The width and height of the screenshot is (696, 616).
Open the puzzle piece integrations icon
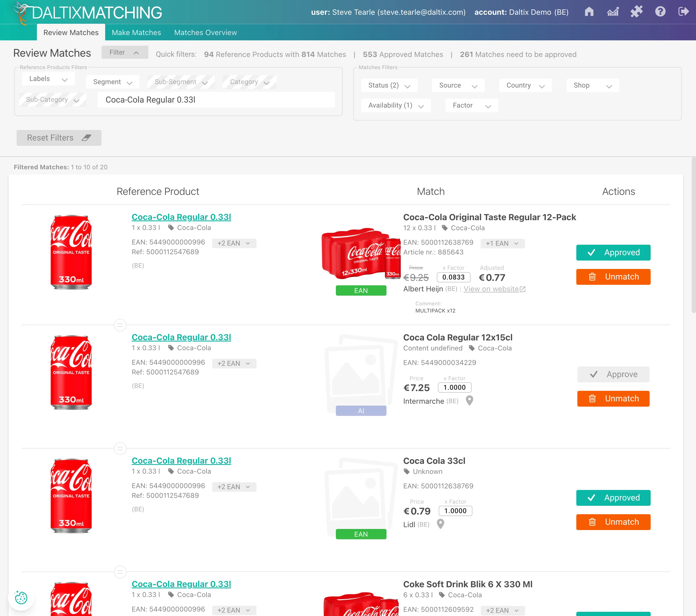pyautogui.click(x=636, y=12)
